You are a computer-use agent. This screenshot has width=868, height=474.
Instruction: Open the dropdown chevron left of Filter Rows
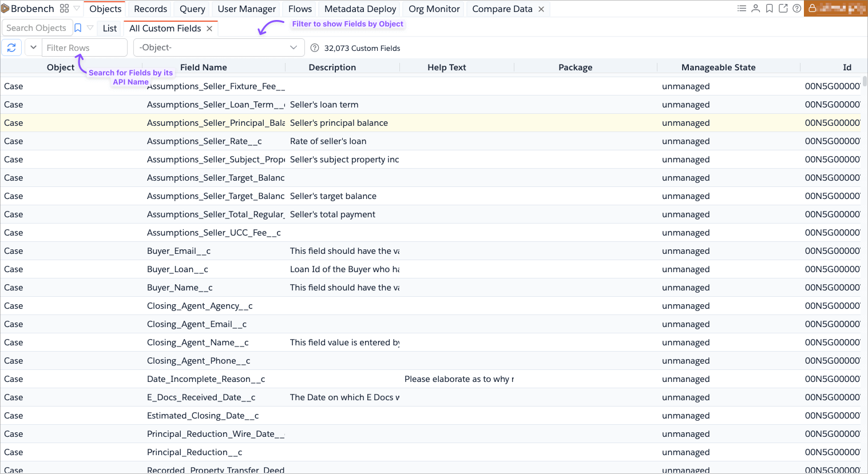pyautogui.click(x=33, y=47)
